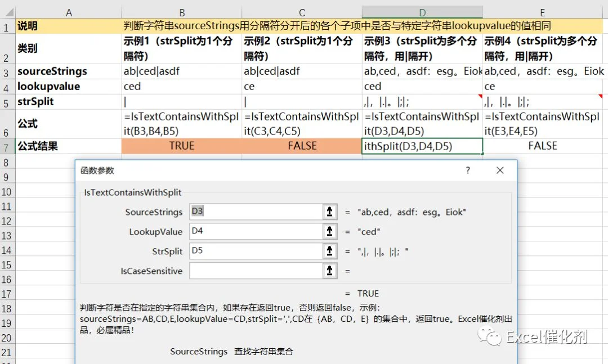This screenshot has height=364, width=608.
Task: Select row 12 header
Action: [7, 221]
